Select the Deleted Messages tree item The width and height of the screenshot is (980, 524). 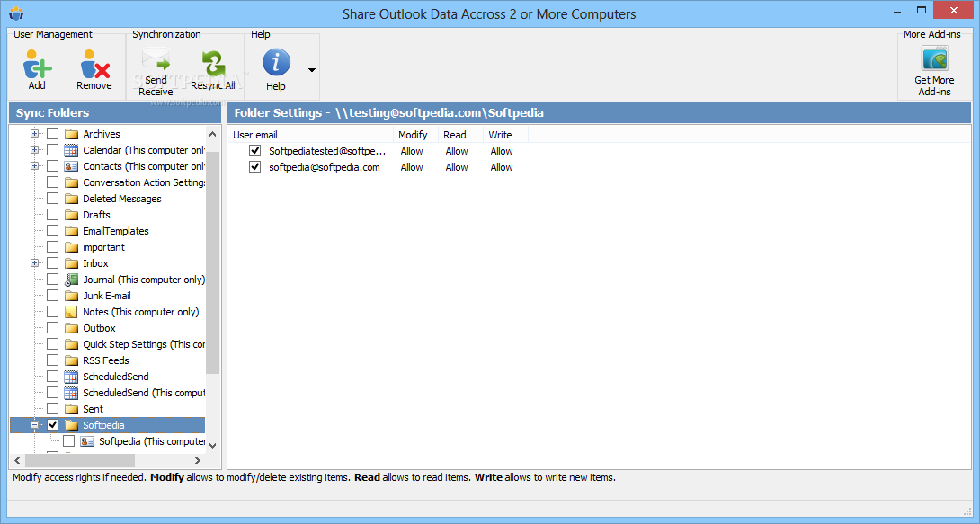pos(122,199)
